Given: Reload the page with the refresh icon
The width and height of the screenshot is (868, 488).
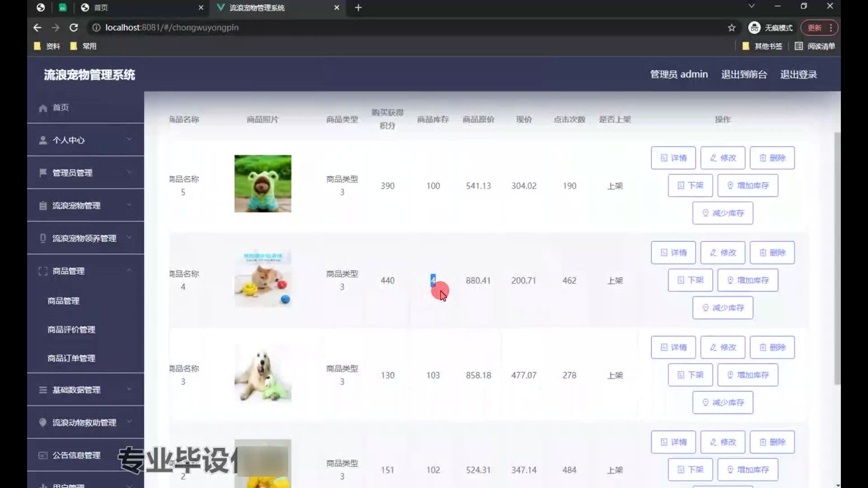Looking at the screenshot, I should pos(74,28).
